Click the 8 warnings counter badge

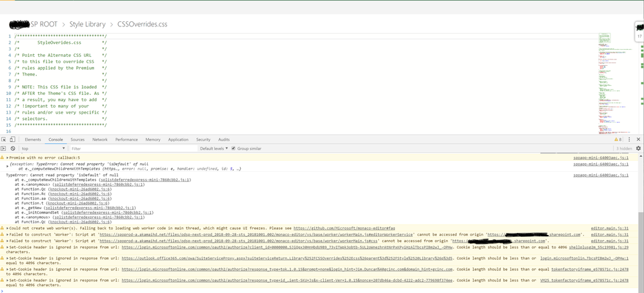[618, 139]
